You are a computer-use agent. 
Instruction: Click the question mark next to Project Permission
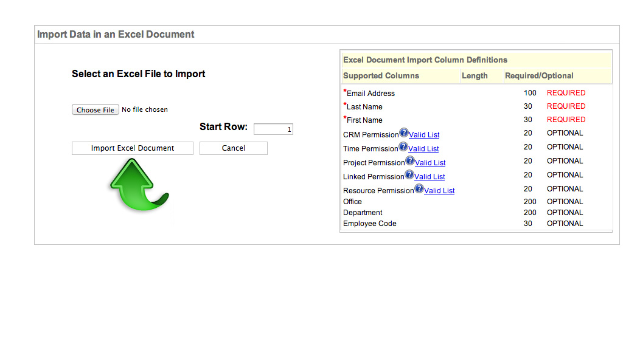tap(409, 161)
